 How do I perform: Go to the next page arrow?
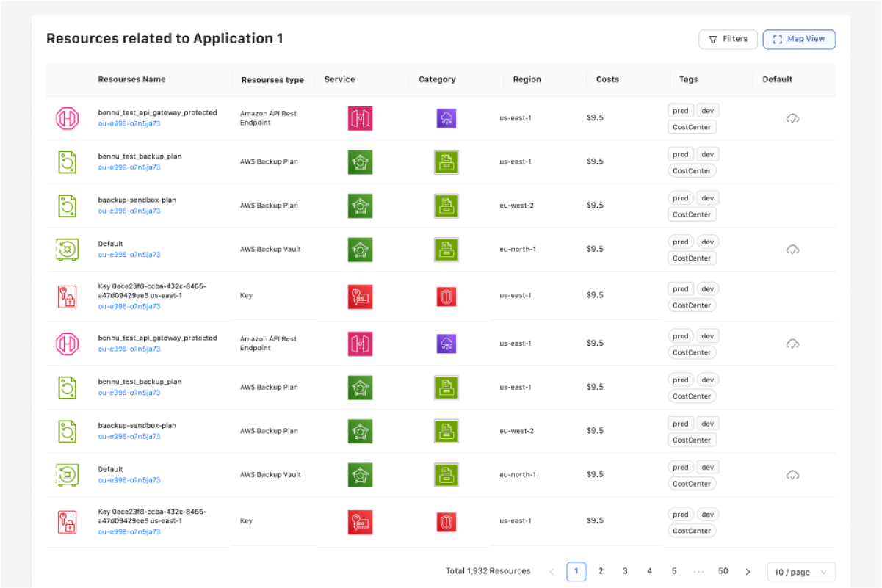coord(748,572)
